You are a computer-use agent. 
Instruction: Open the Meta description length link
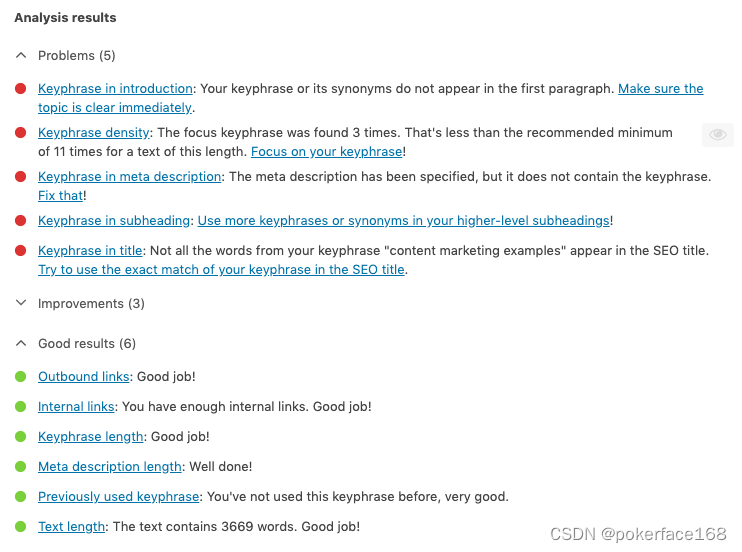click(110, 467)
